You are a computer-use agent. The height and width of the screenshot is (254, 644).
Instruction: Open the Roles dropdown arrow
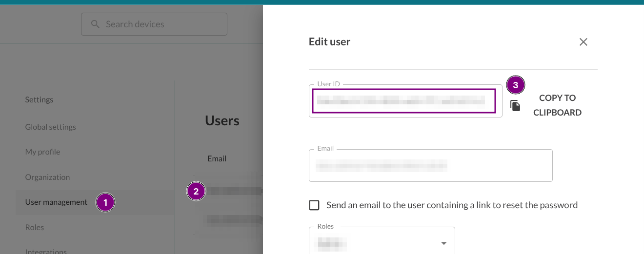443,243
